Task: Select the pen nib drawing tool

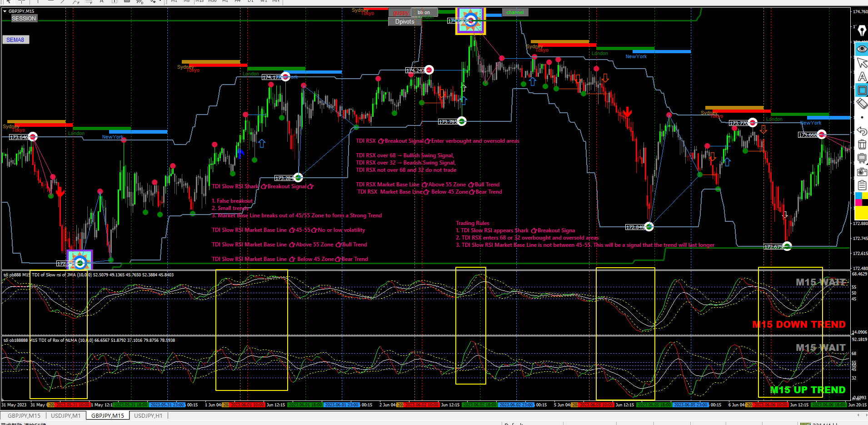Action: 862,31
